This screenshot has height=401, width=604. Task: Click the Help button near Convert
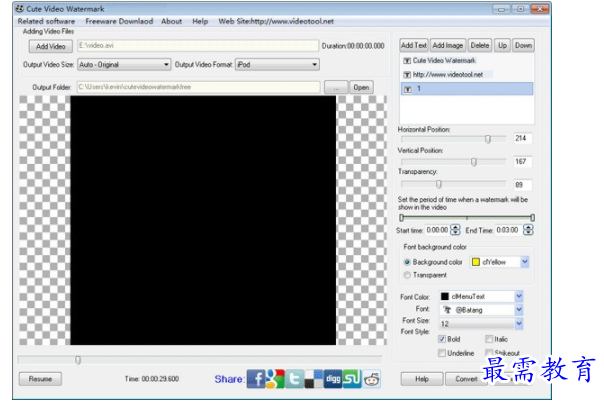pos(422,379)
